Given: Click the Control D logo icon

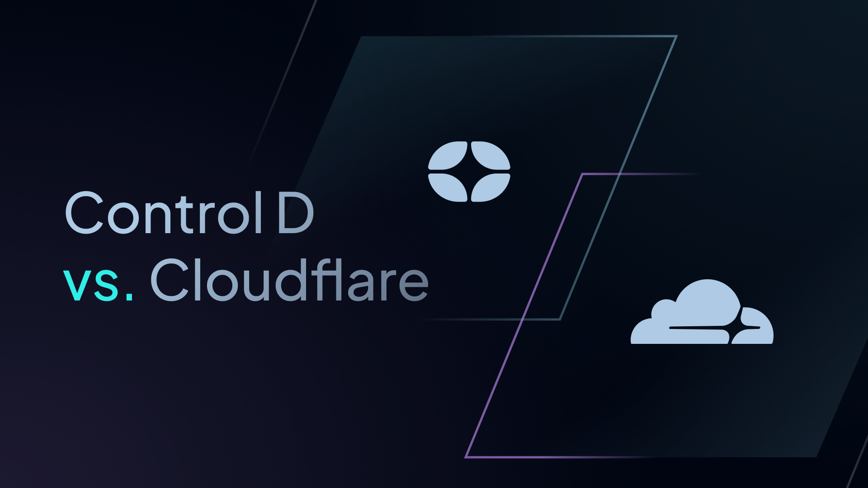Looking at the screenshot, I should tap(471, 173).
